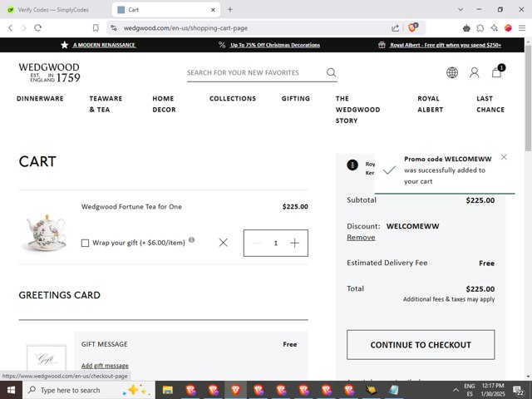Click gift wrap info icon
The image size is (532, 399).
coord(191,240)
